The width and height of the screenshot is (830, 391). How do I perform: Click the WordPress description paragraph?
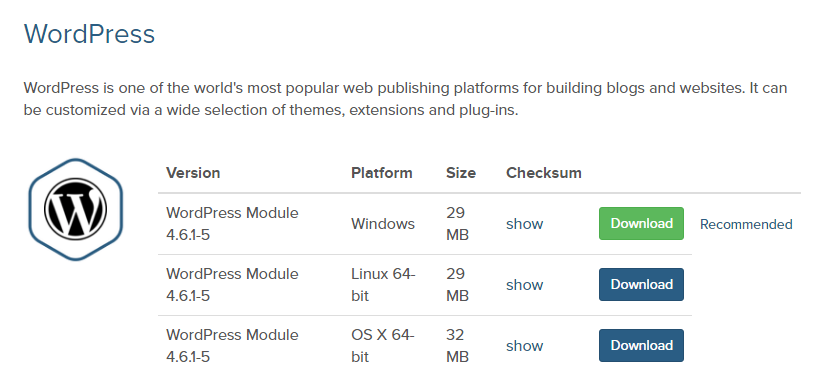coord(405,99)
